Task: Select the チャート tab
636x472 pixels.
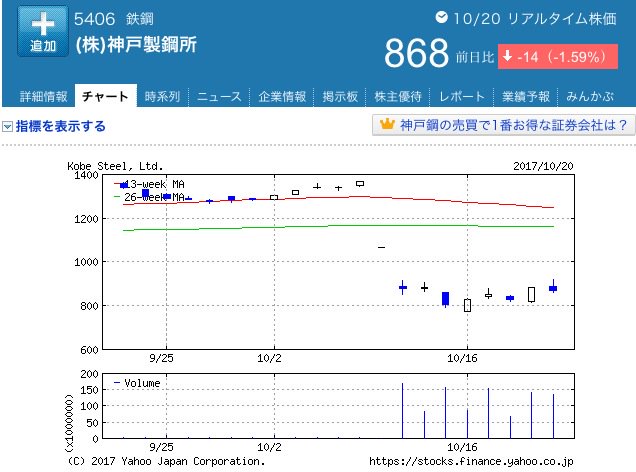Action: click(105, 96)
